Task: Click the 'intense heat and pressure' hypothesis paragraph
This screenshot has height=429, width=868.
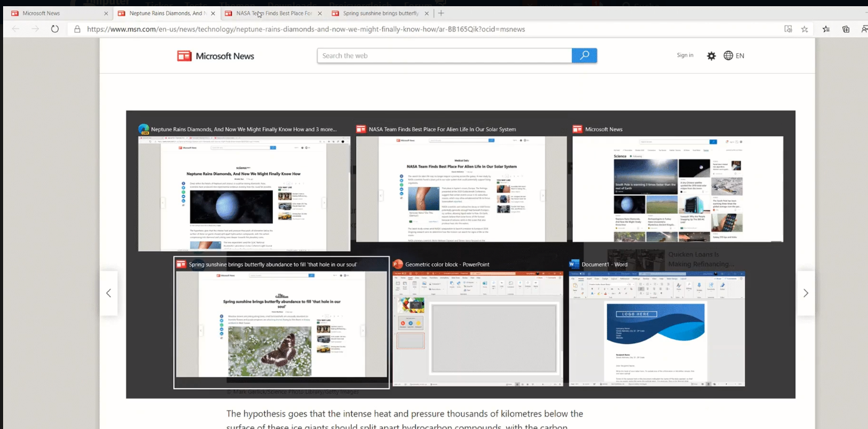Action: pos(405,420)
